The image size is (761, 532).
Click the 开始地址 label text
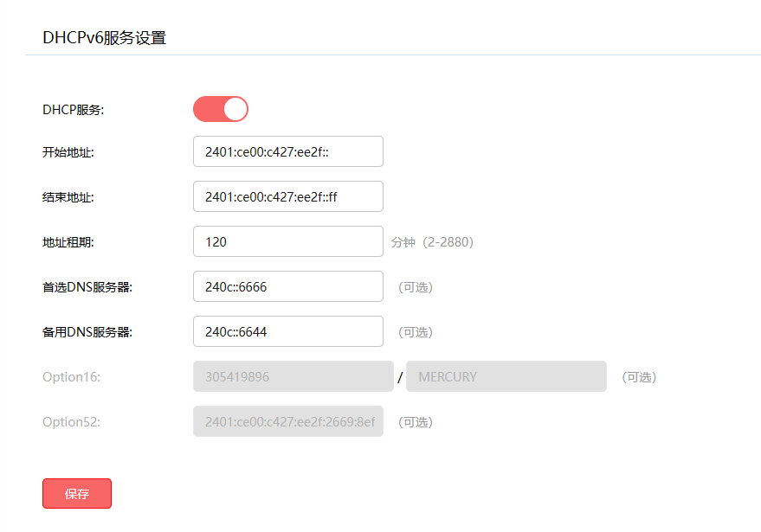(x=68, y=152)
